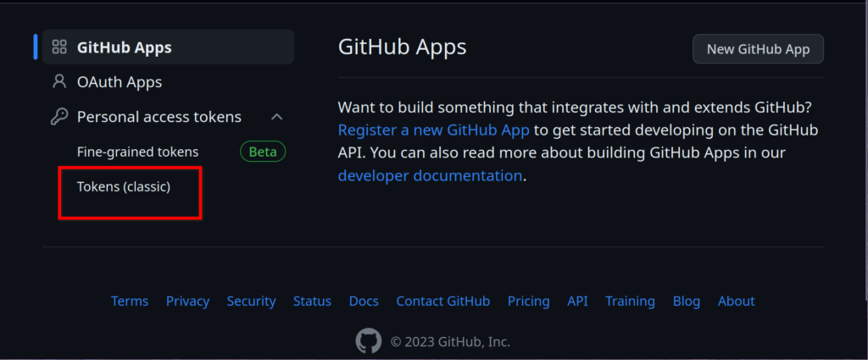The width and height of the screenshot is (868, 360).
Task: Open the API footer link
Action: (577, 301)
